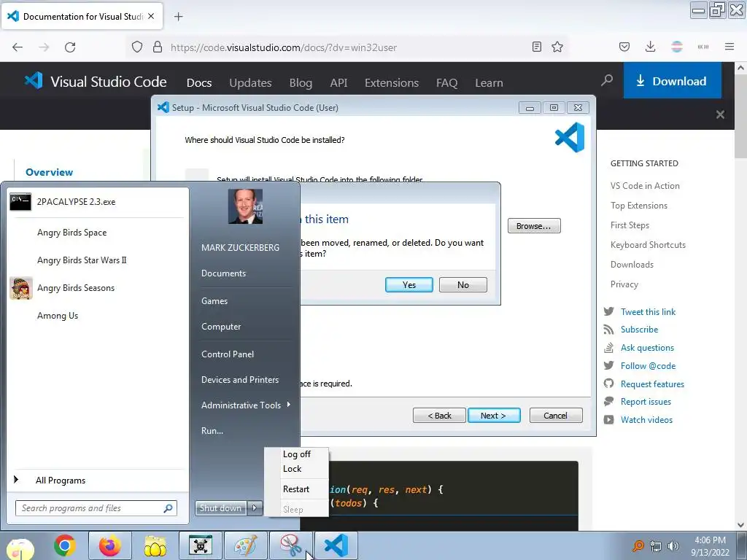Select Log off from power menu
The image size is (747, 560).
(x=296, y=454)
